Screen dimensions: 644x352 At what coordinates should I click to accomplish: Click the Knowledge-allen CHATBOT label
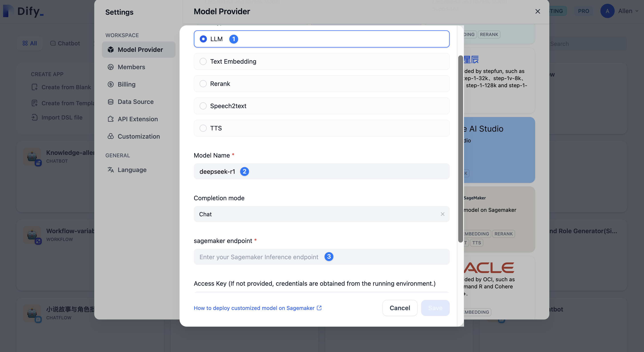click(x=57, y=161)
